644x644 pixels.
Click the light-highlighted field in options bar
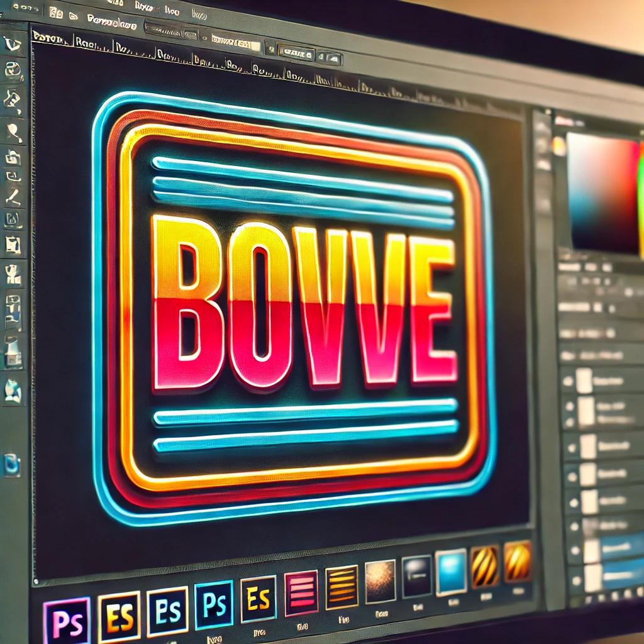(x=236, y=43)
